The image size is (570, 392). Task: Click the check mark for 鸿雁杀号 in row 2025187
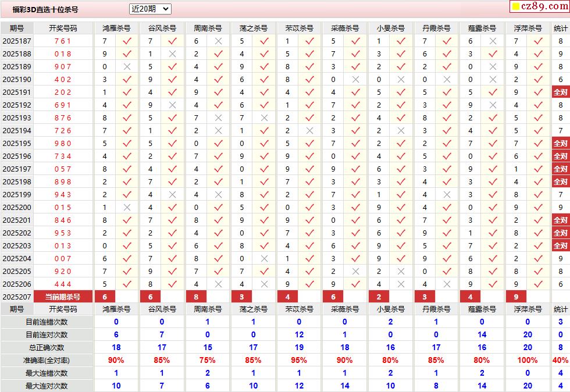click(127, 41)
